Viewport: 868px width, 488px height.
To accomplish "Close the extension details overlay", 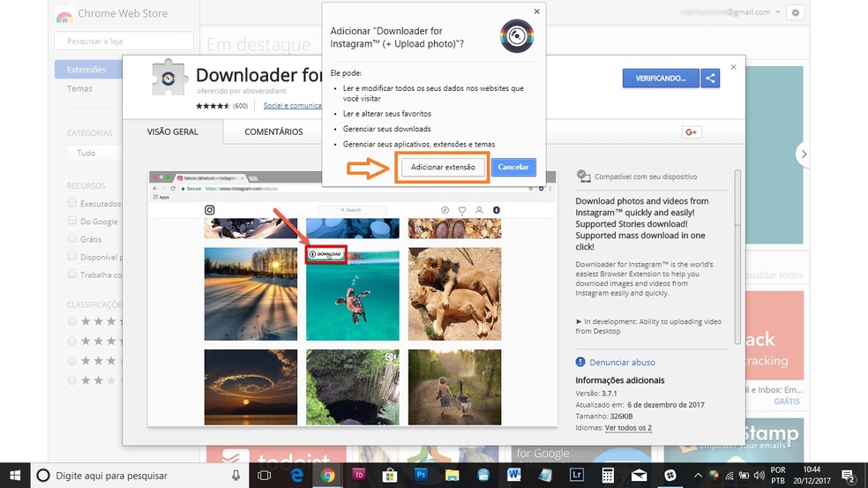I will (x=734, y=67).
